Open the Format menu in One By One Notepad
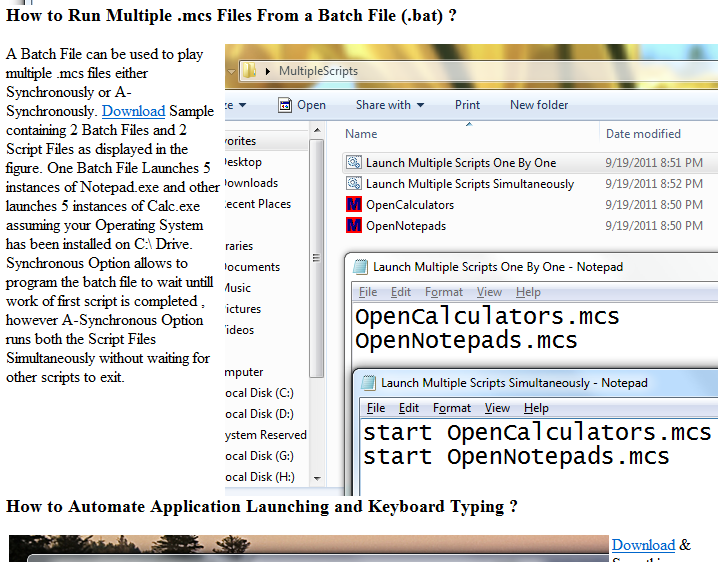Screen dimensions: 720x562 click(x=443, y=292)
